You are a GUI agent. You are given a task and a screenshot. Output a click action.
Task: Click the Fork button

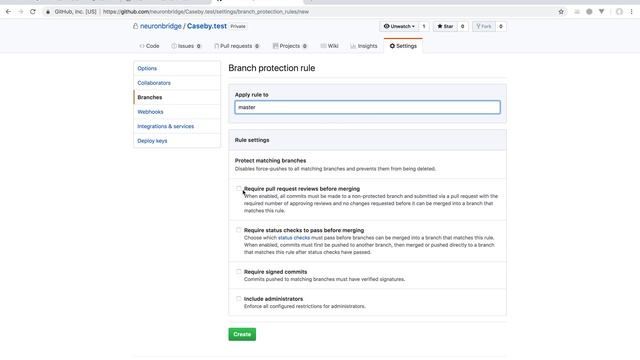(484, 26)
